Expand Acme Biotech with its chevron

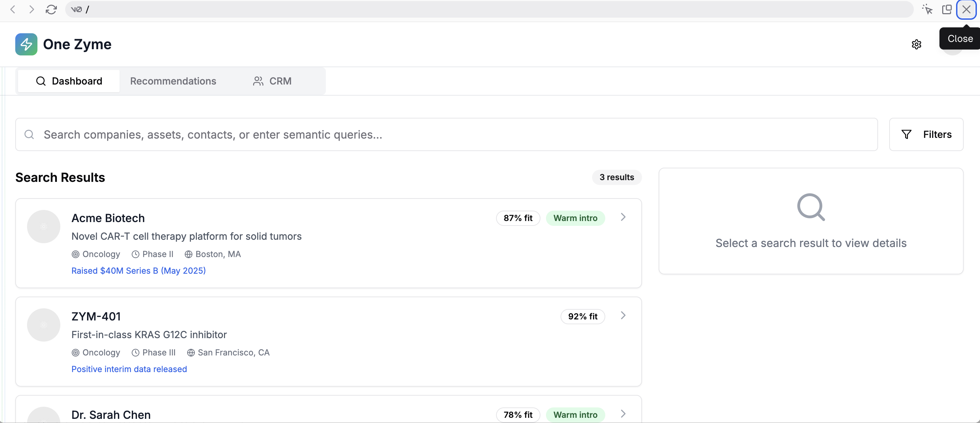(623, 217)
